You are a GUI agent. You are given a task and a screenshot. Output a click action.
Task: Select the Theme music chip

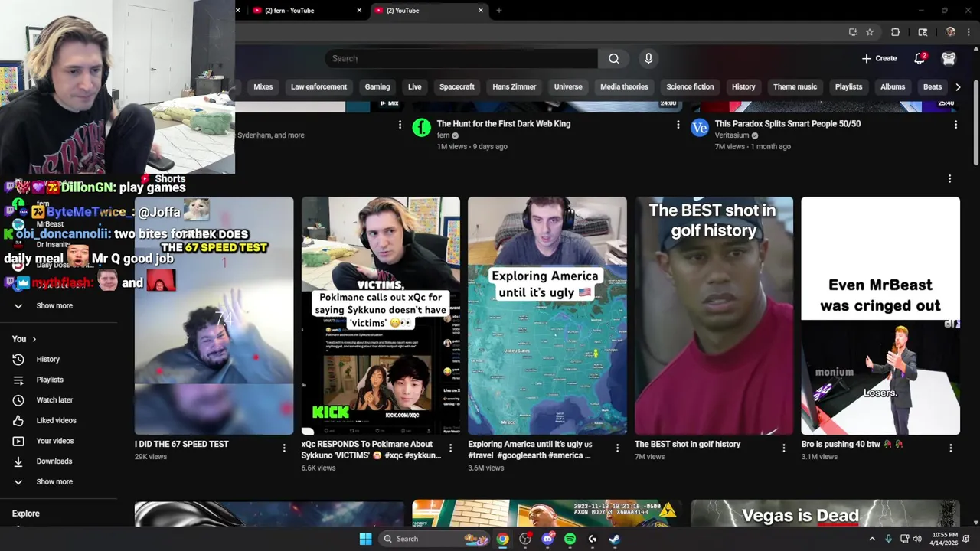point(795,86)
